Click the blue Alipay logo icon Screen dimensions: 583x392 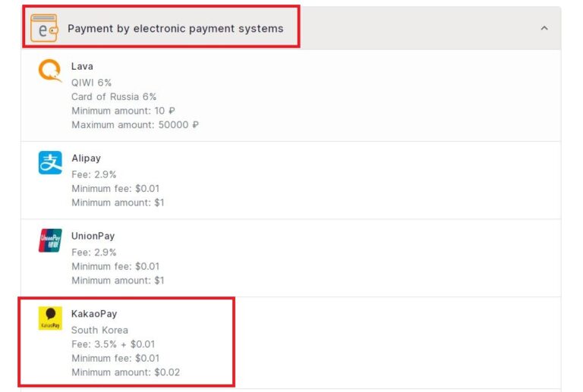pyautogui.click(x=50, y=162)
